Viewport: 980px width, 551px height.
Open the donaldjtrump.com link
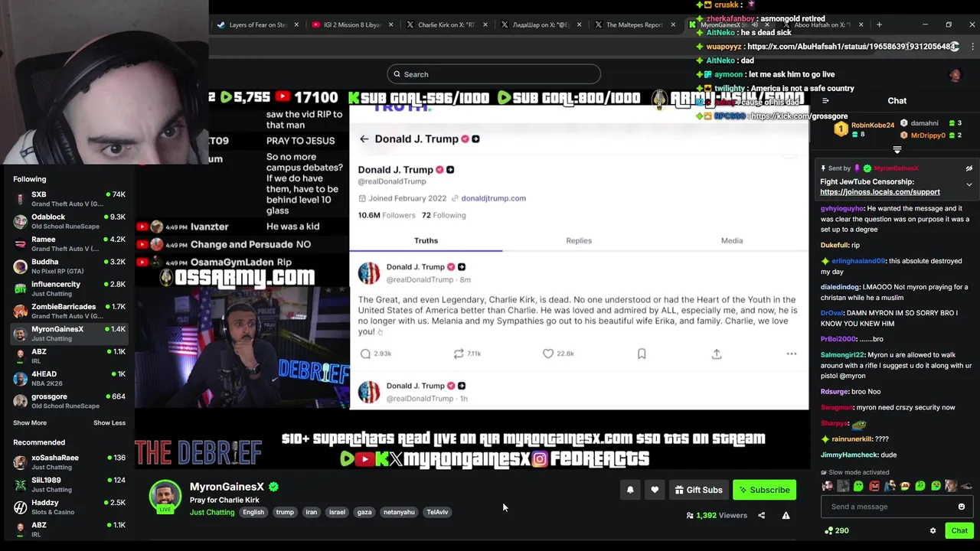[x=493, y=198]
